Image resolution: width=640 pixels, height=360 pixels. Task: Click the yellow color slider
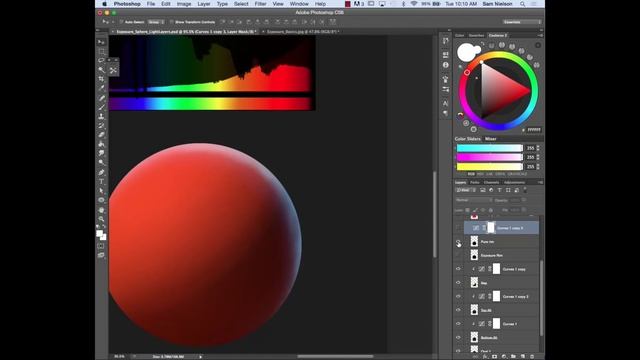[489, 167]
